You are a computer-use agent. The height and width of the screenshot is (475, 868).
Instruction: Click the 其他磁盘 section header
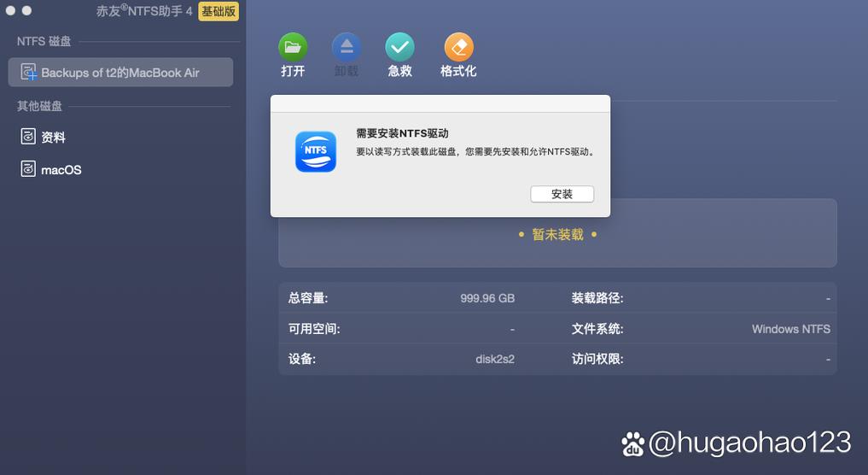tap(39, 106)
